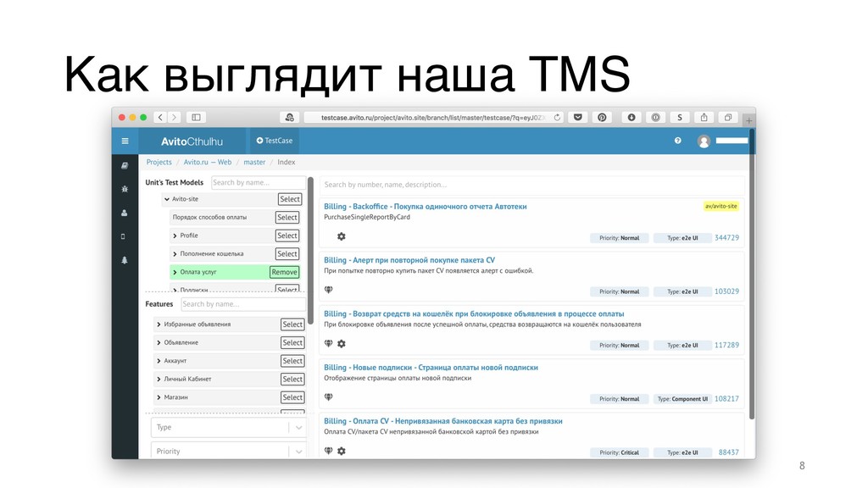Expand the Личный Кабинет feature
The height and width of the screenshot is (488, 868).
[159, 379]
